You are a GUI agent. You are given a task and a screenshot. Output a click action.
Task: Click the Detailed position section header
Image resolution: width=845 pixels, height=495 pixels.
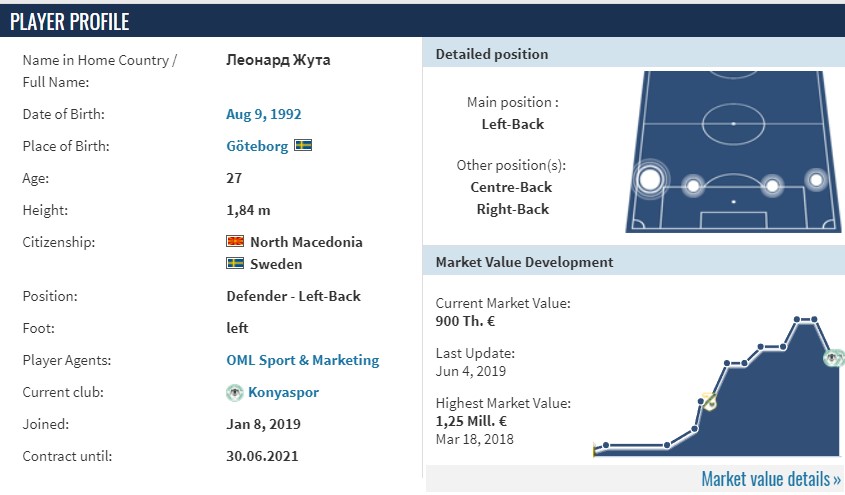634,54
